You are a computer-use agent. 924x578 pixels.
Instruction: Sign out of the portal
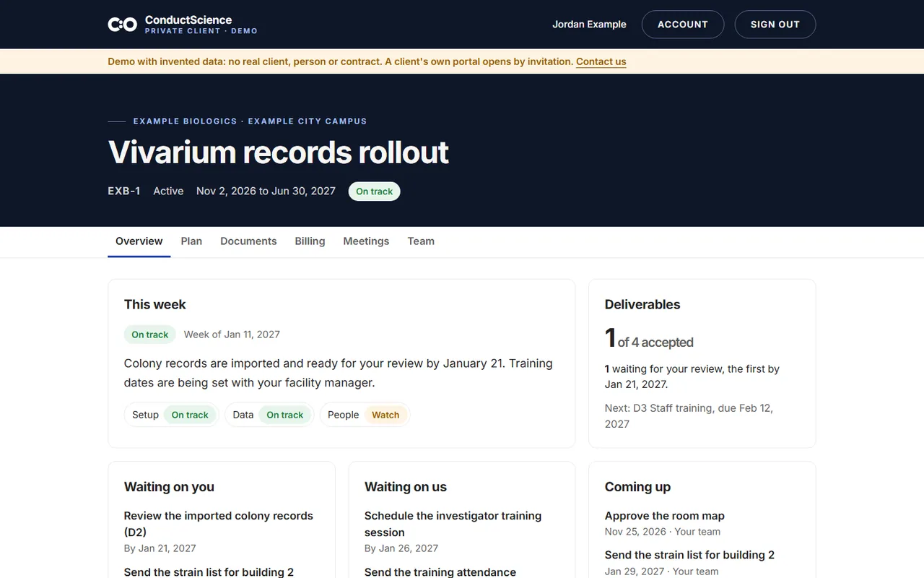click(x=775, y=25)
